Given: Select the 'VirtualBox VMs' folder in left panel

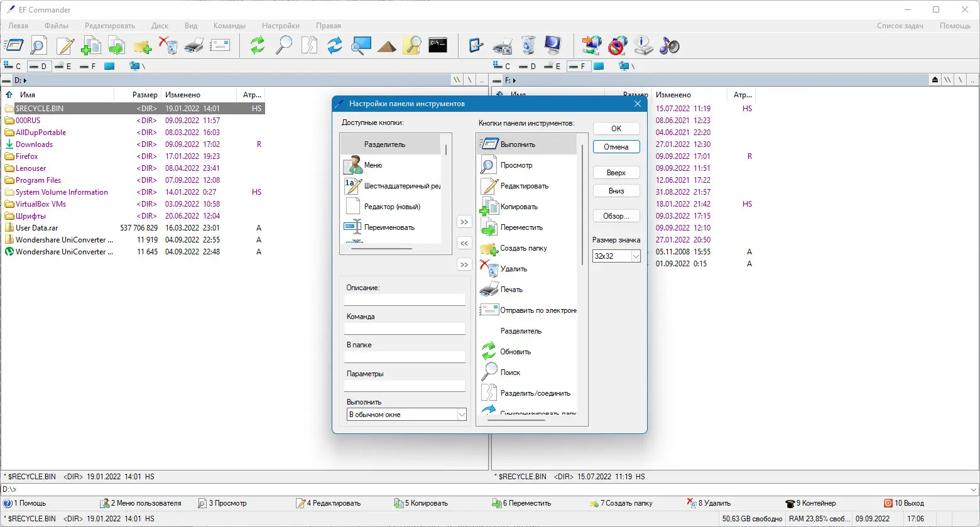Looking at the screenshot, I should 41,204.
